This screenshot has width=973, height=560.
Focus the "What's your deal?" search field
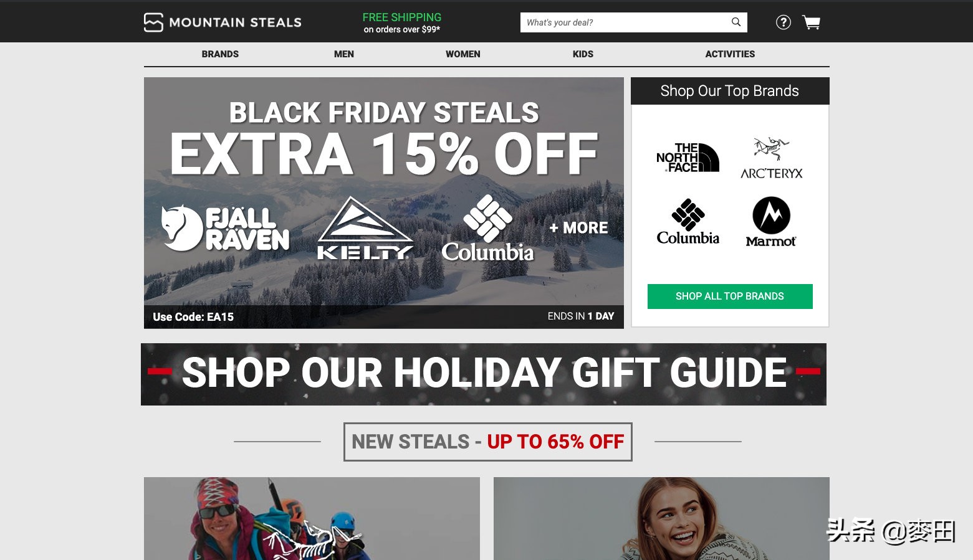point(625,22)
